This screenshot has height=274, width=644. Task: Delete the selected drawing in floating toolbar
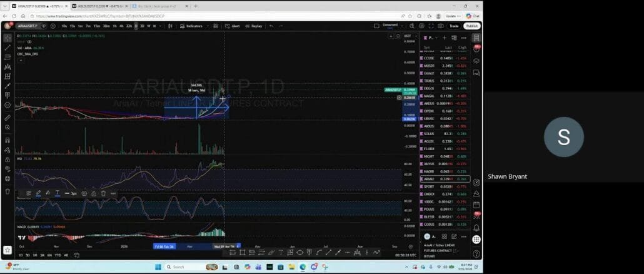tap(103, 193)
